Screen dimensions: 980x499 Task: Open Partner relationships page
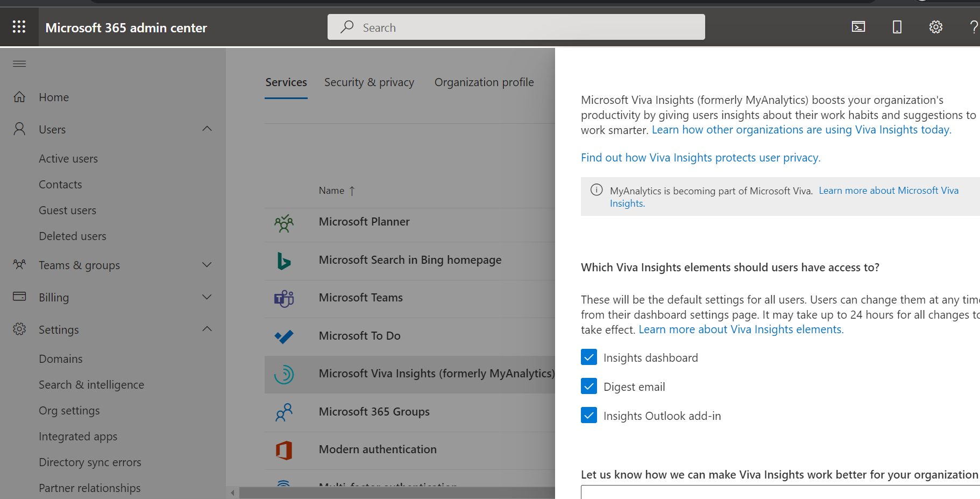click(x=90, y=488)
